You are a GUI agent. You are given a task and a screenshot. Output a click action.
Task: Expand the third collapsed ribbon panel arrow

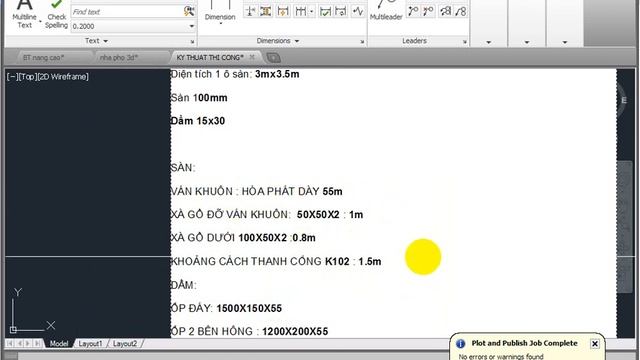pos(565,42)
